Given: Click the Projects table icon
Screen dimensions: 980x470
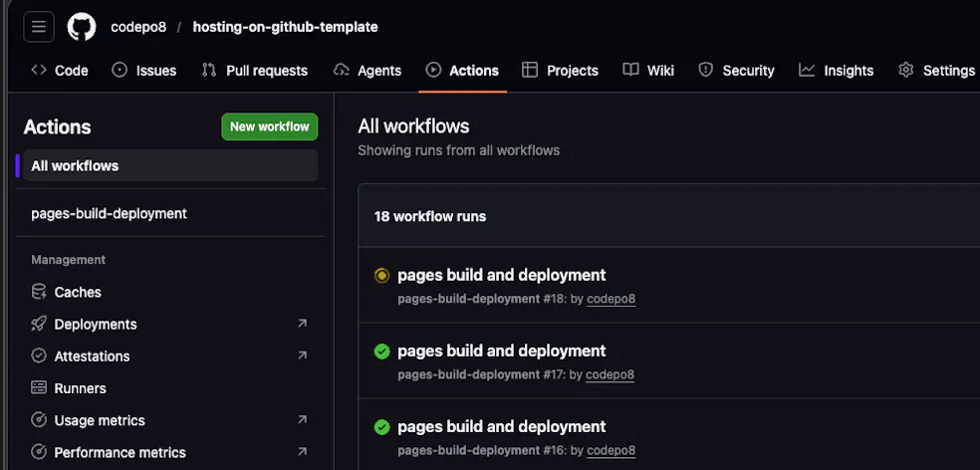Looking at the screenshot, I should pos(530,70).
